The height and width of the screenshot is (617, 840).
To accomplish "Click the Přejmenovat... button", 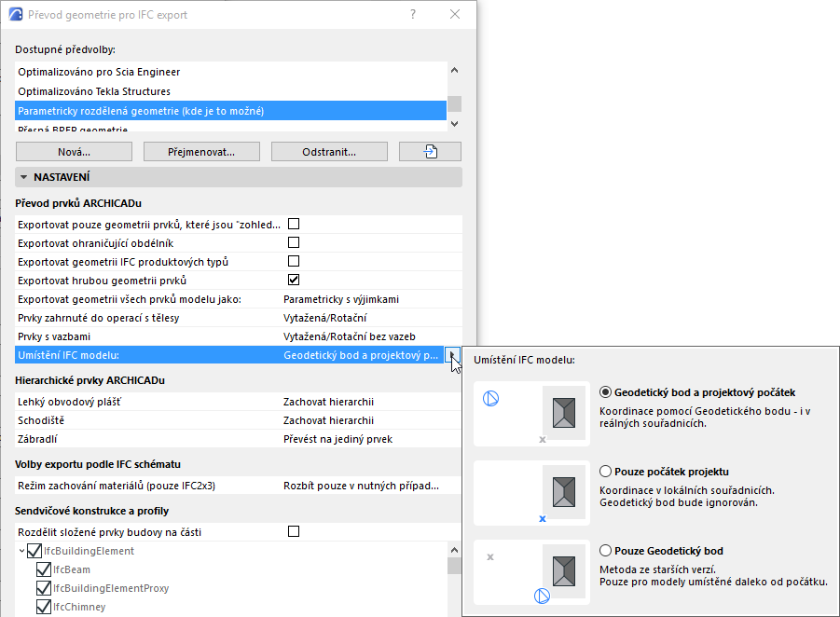I will coord(201,152).
